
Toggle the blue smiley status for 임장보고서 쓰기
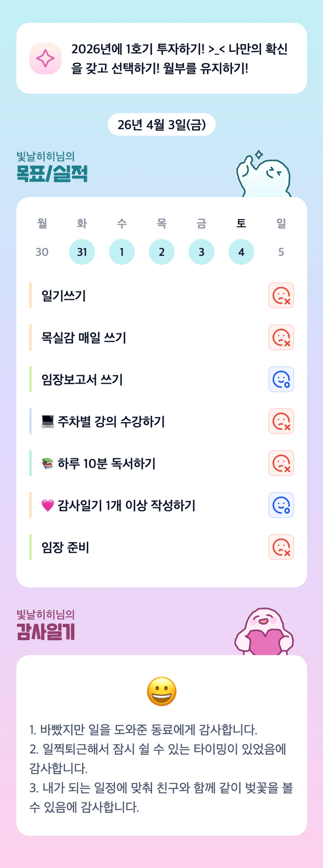pyautogui.click(x=281, y=380)
